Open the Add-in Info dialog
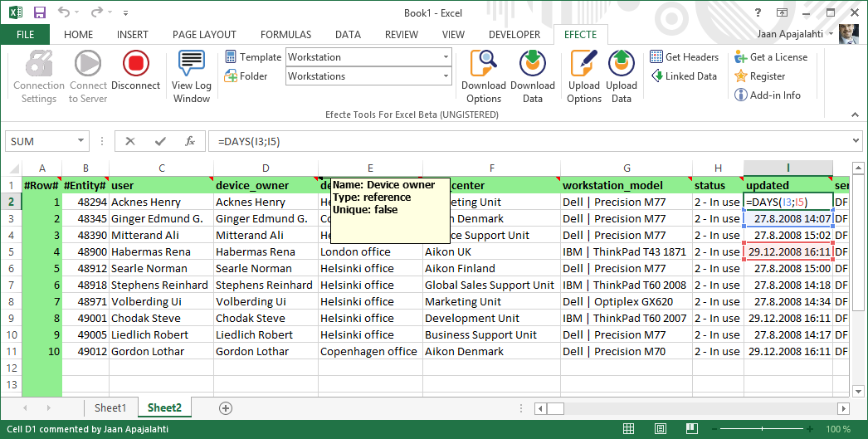Screen dimensions: 868x439 click(768, 95)
